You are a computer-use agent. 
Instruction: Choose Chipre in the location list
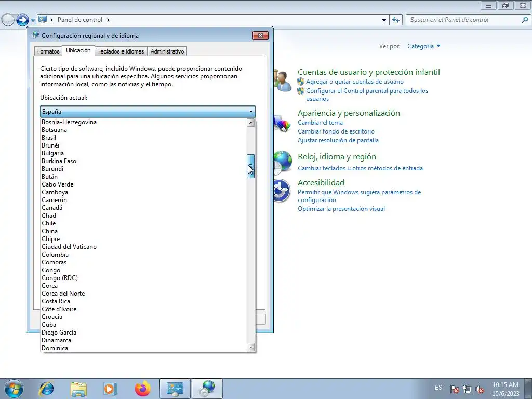143,239
